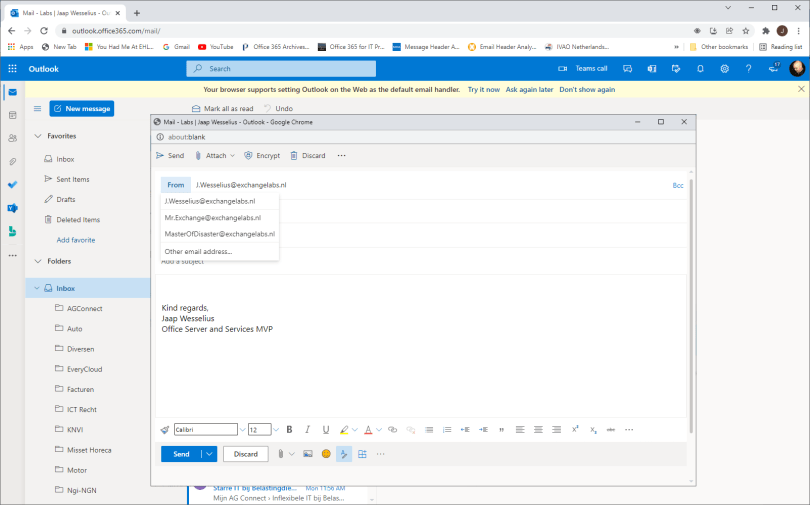This screenshot has height=505, width=810.
Task: Toggle italic formatting
Action: tap(307, 429)
